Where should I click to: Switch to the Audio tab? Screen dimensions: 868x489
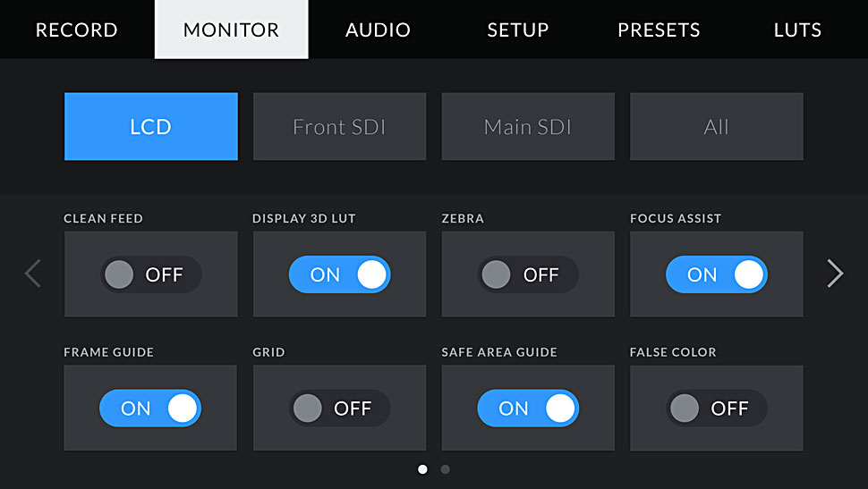[379, 30]
